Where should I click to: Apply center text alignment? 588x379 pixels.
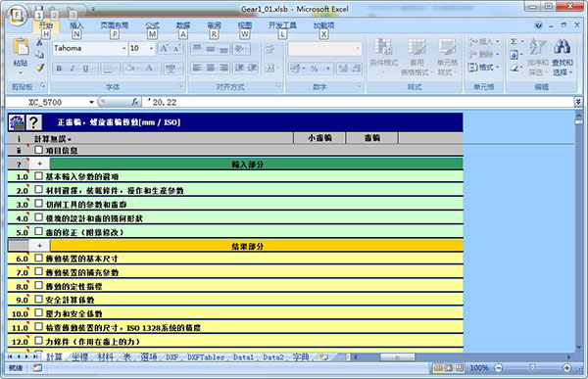tap(211, 68)
